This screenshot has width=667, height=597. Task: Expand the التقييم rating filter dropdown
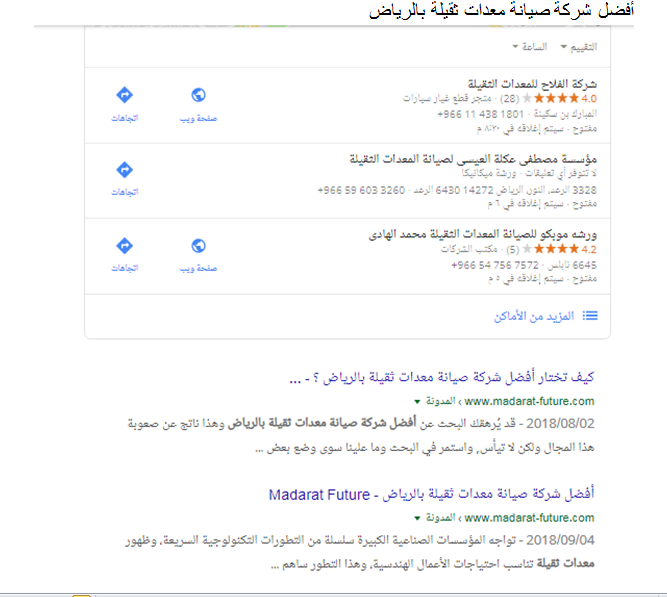coord(579,47)
